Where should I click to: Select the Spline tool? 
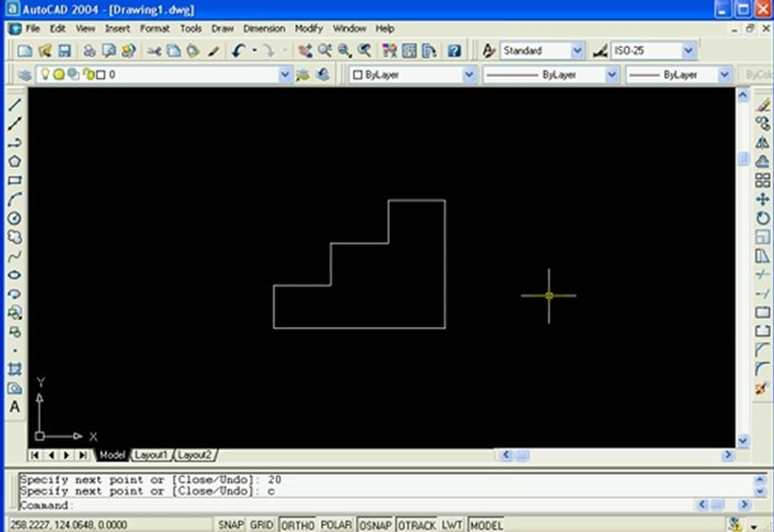[x=15, y=256]
